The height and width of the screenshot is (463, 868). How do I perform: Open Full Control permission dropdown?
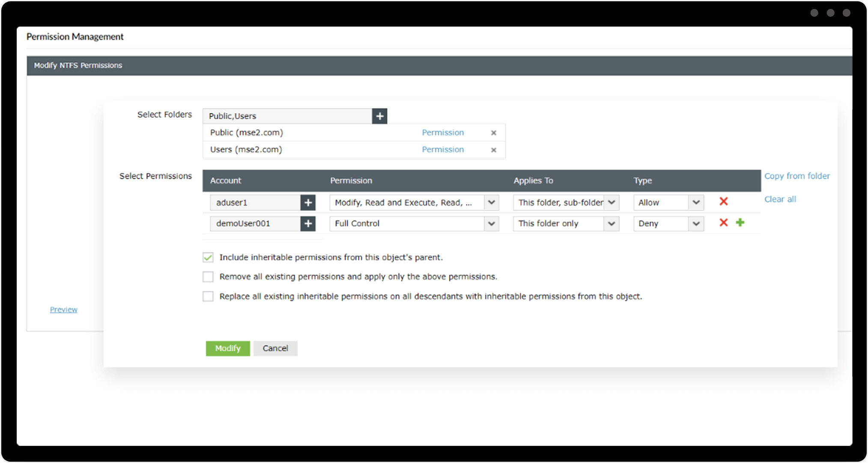pos(491,223)
